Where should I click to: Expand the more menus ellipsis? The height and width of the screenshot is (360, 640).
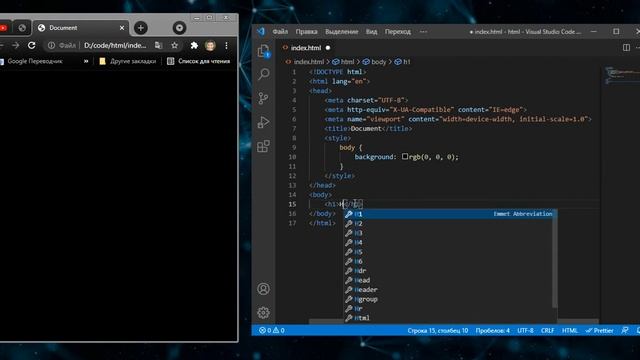(x=423, y=31)
